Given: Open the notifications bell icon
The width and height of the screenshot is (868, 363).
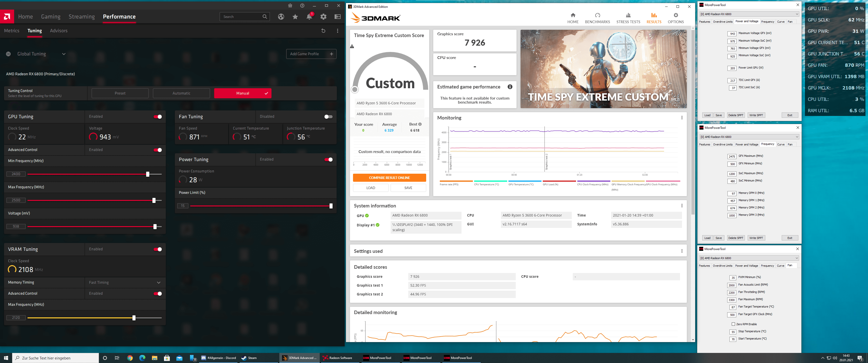Looking at the screenshot, I should (309, 16).
